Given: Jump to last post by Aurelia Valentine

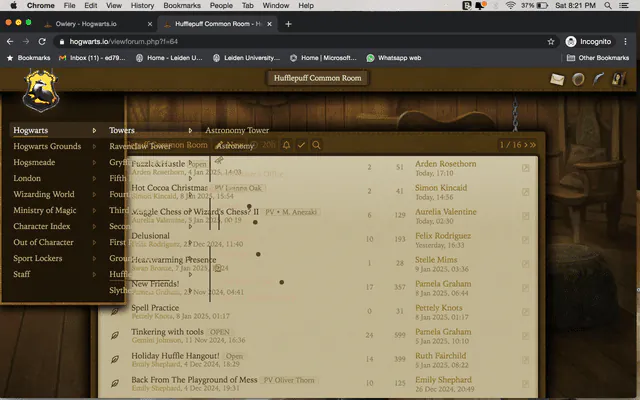Looking at the screenshot, I should [526, 216].
